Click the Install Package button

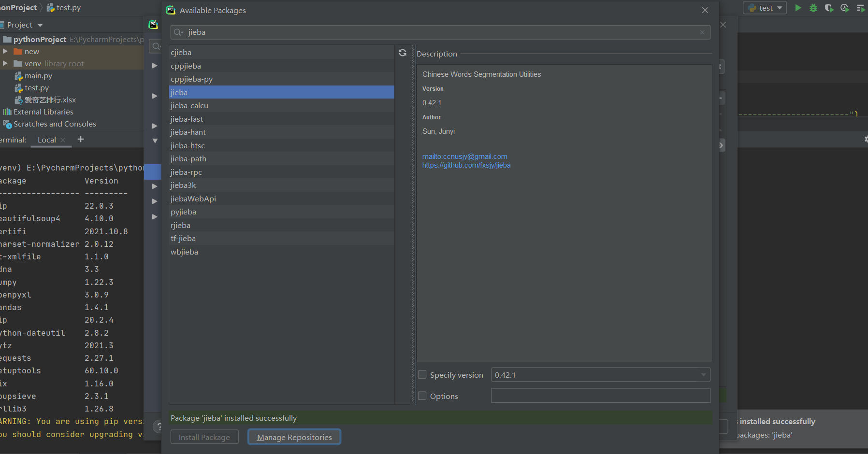(x=204, y=437)
